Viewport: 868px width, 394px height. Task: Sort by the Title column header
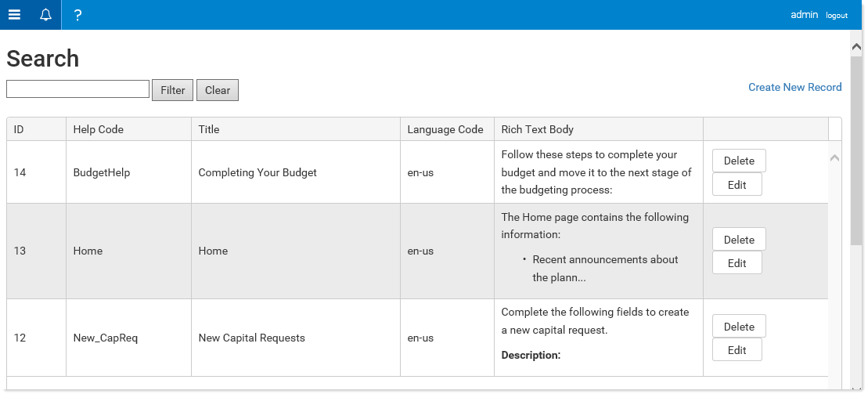209,129
